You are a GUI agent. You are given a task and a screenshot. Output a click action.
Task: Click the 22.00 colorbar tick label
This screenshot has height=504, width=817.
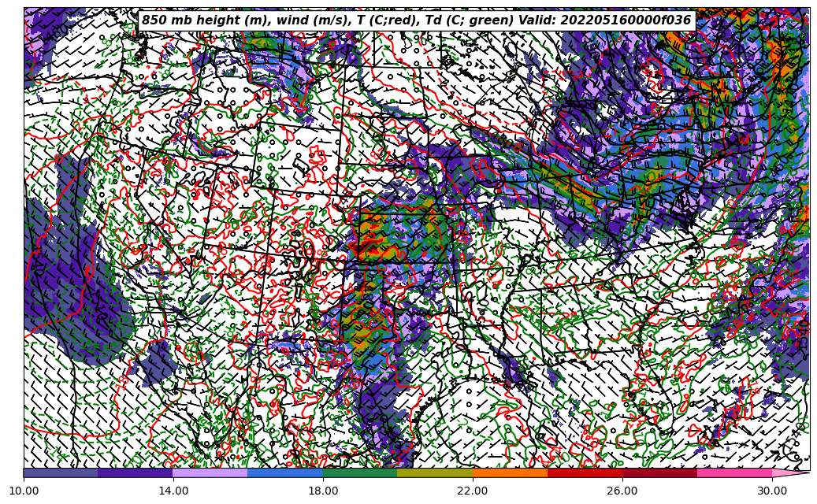tap(473, 491)
